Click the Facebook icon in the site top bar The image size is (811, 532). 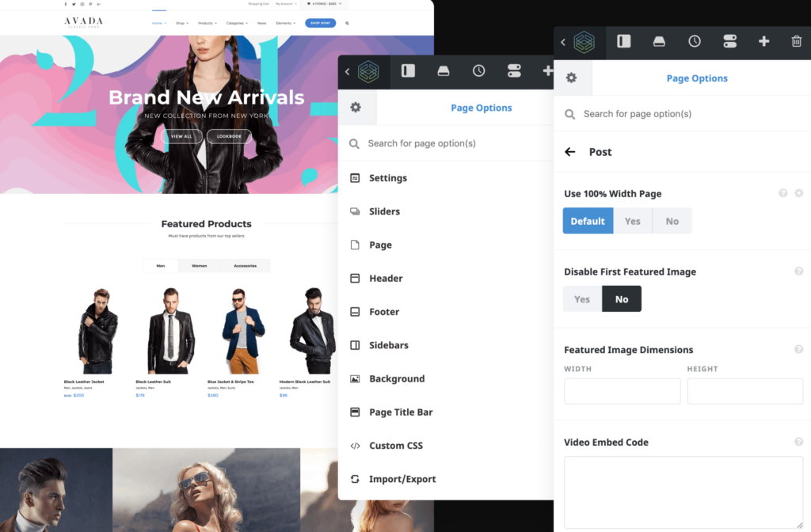pyautogui.click(x=65, y=4)
